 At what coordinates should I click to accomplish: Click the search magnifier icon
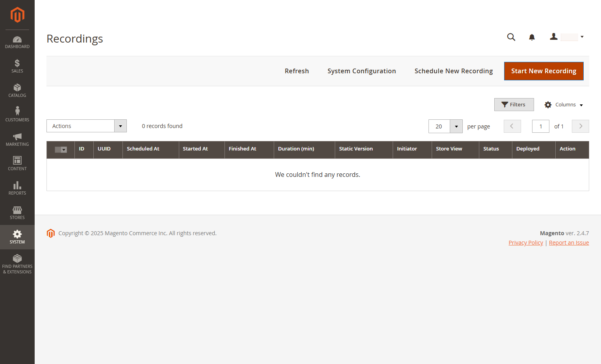(x=511, y=37)
